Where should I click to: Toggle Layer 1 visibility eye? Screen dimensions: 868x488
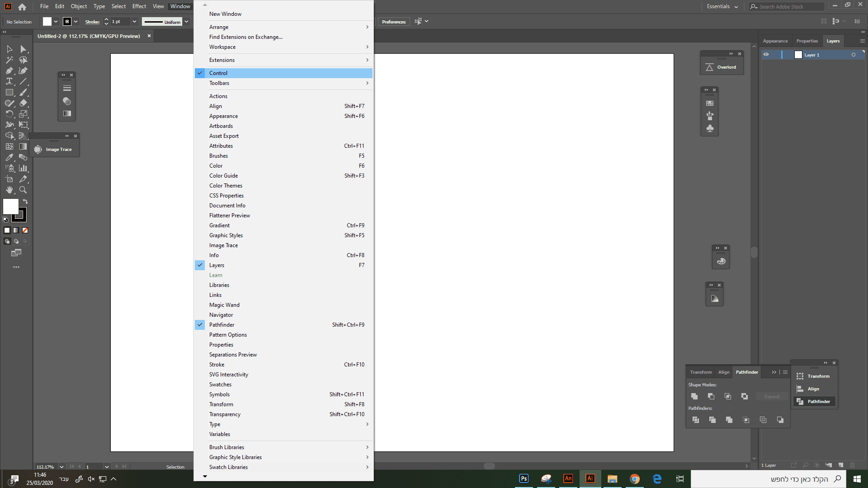(x=766, y=55)
